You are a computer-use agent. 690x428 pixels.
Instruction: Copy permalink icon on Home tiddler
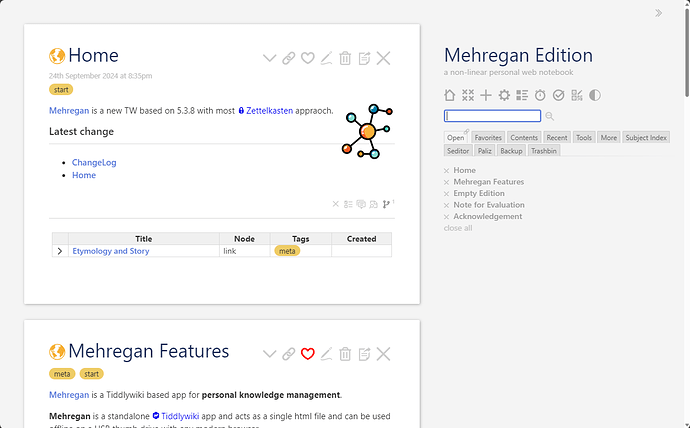288,58
